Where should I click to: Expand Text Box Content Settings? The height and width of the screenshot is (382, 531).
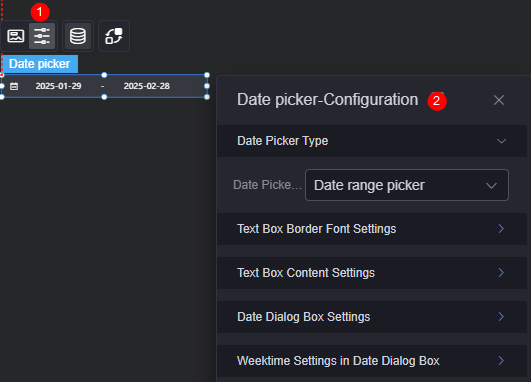tap(372, 273)
